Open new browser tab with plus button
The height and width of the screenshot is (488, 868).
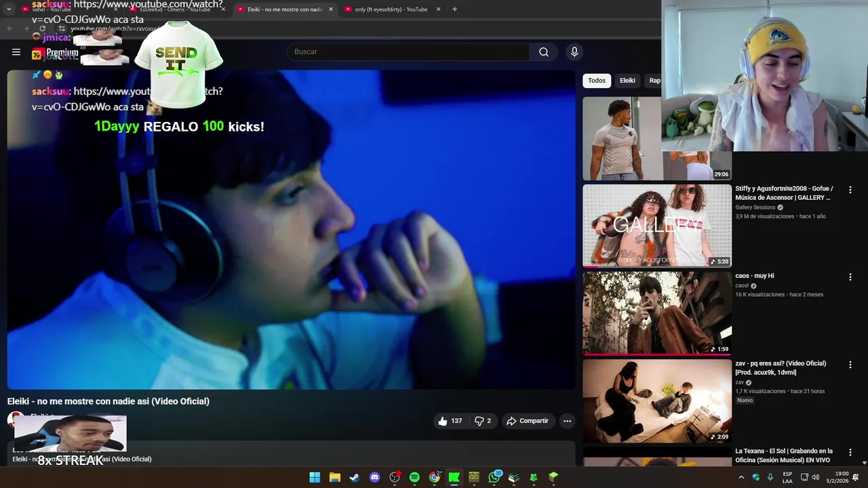pyautogui.click(x=454, y=9)
